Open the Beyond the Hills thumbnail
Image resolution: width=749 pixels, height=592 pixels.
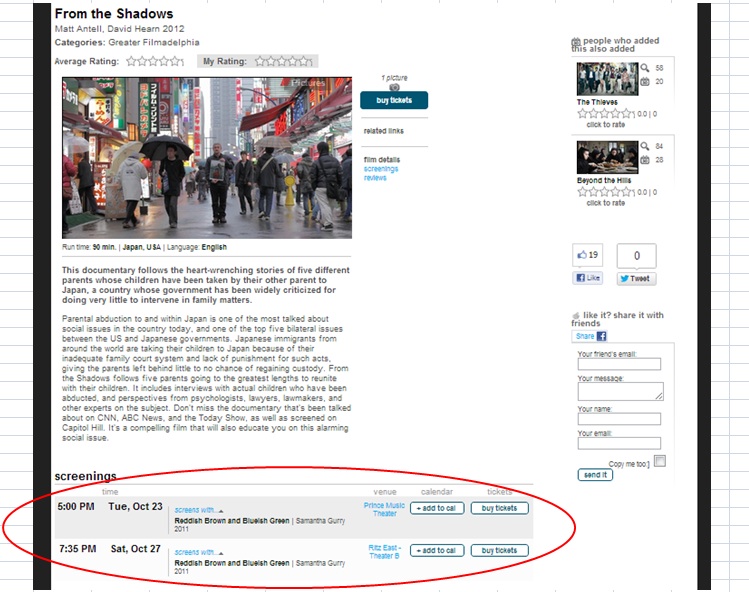pyautogui.click(x=607, y=157)
